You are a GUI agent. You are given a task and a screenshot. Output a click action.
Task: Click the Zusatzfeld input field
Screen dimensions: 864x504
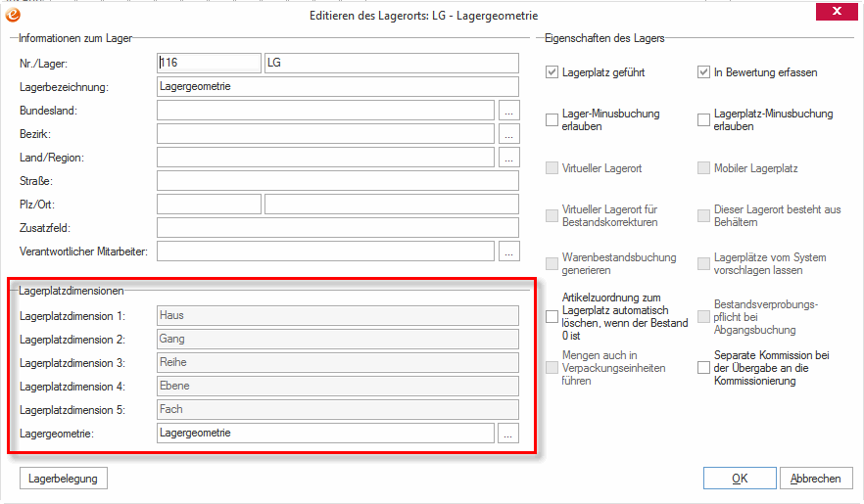(x=338, y=228)
